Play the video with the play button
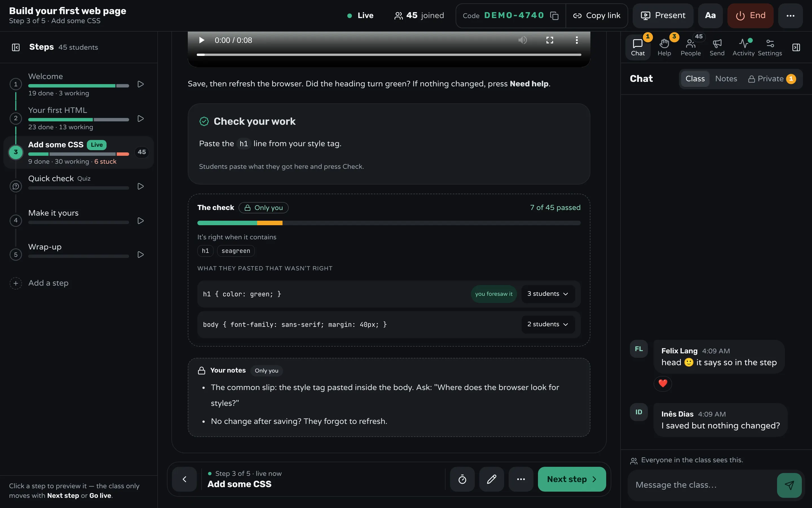The image size is (812, 508). pos(201,40)
